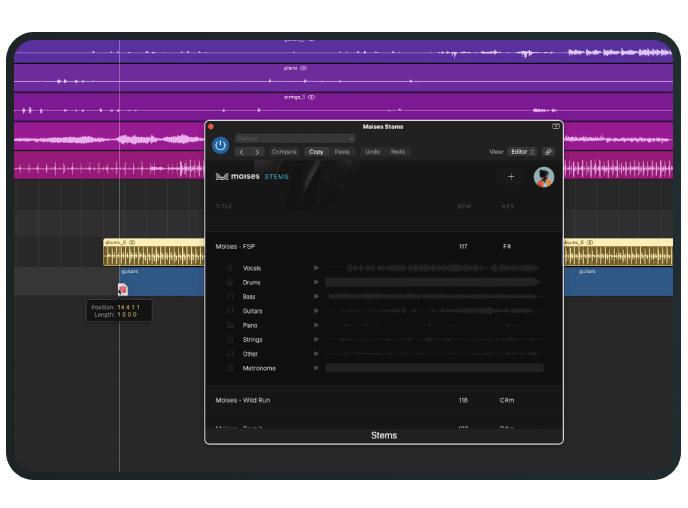Click the F# key value

click(x=507, y=247)
